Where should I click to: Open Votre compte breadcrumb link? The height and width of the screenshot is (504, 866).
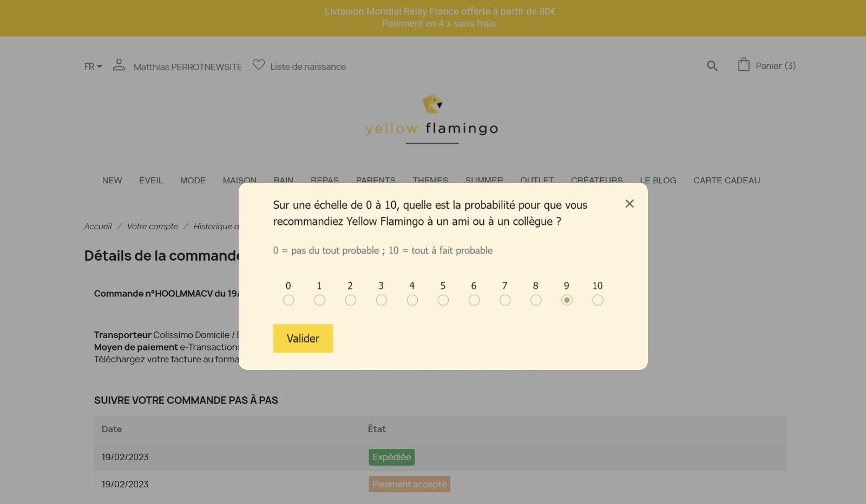point(153,227)
